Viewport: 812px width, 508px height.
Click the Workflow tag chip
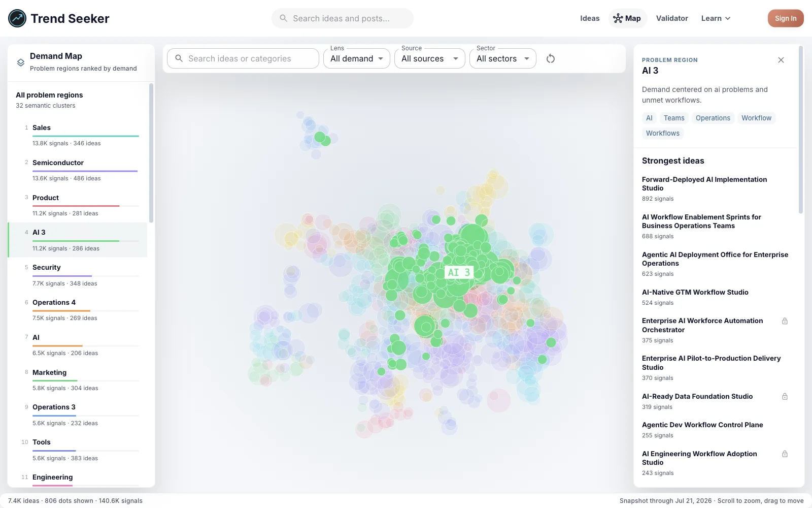pos(756,118)
